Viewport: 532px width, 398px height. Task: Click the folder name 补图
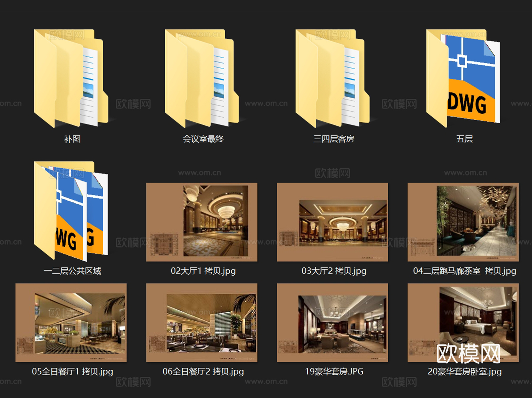click(x=72, y=139)
